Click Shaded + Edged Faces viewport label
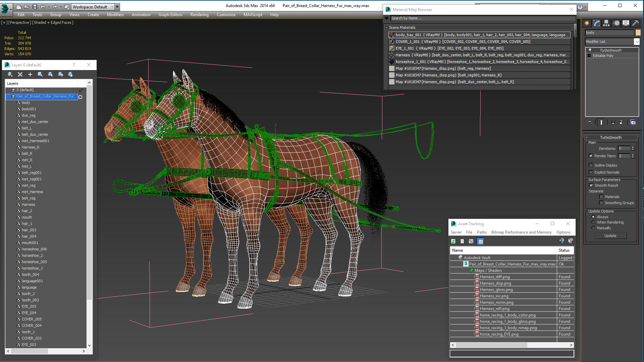Viewport: 644px width, 362px height. (x=53, y=22)
